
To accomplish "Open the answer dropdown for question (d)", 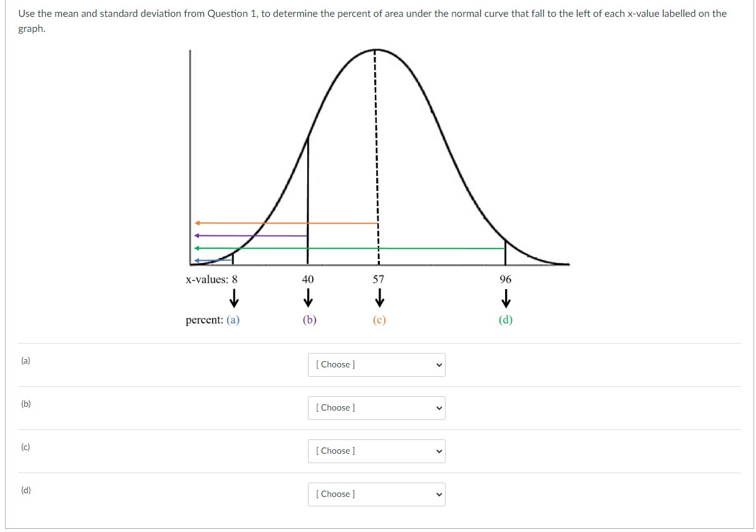I will 375,494.
